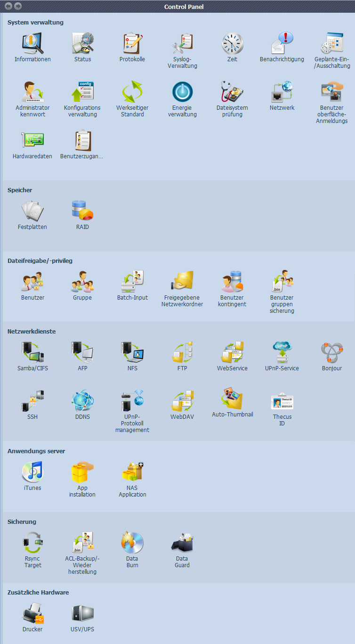Open WebService icon
The height and width of the screenshot is (644, 355).
point(233,353)
